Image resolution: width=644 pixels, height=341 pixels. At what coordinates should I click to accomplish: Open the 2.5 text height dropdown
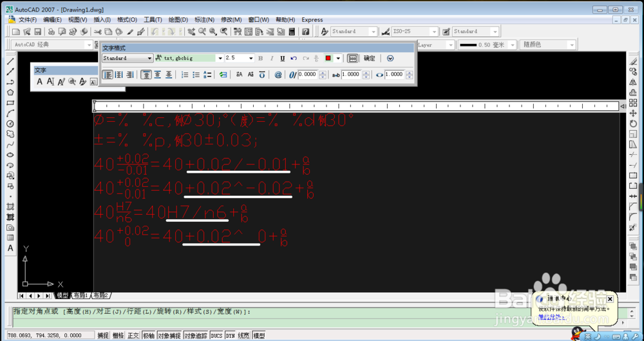(x=251, y=59)
